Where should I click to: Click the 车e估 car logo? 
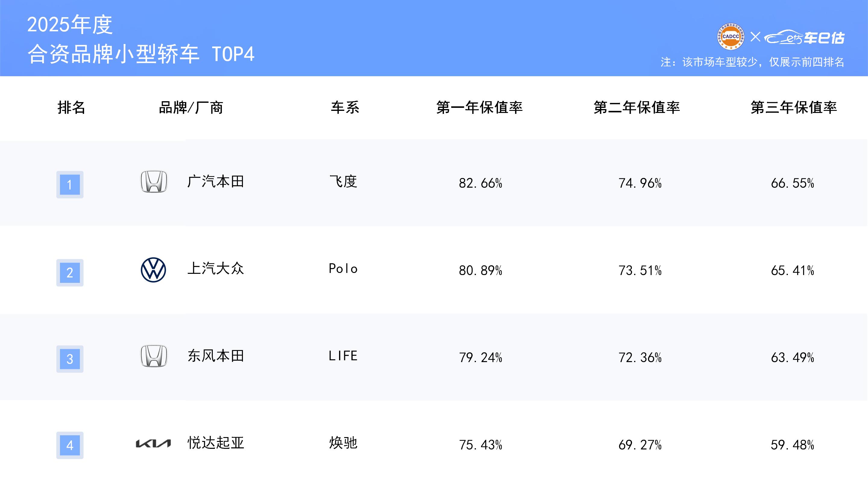(804, 37)
